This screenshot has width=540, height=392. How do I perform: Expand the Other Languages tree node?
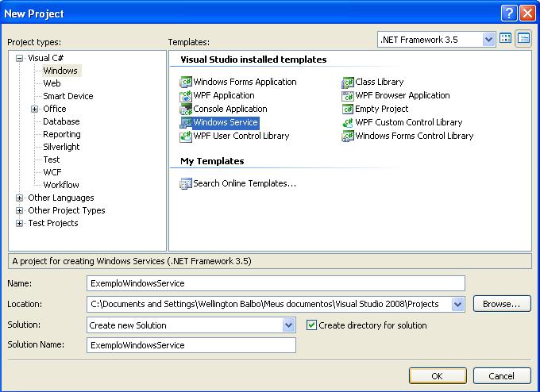click(20, 198)
